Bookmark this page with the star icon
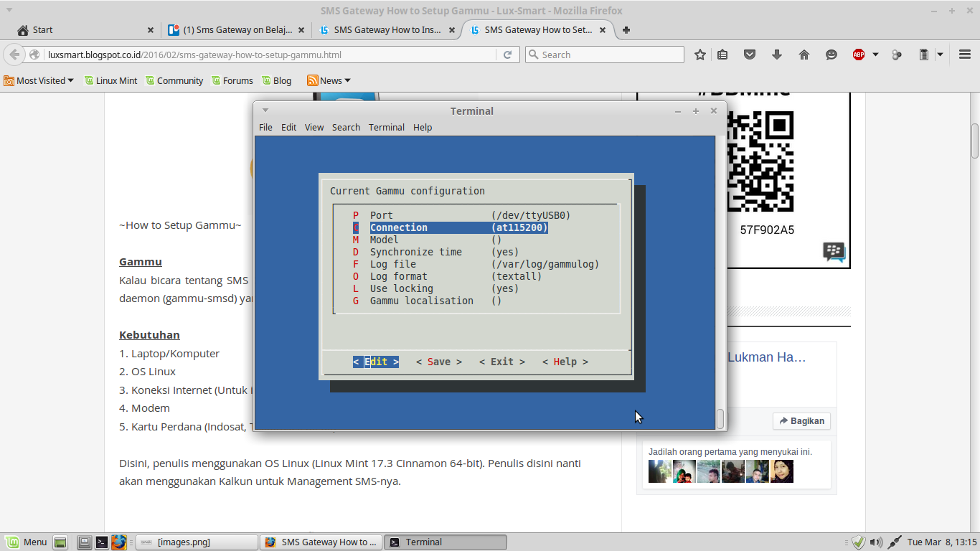 tap(699, 54)
